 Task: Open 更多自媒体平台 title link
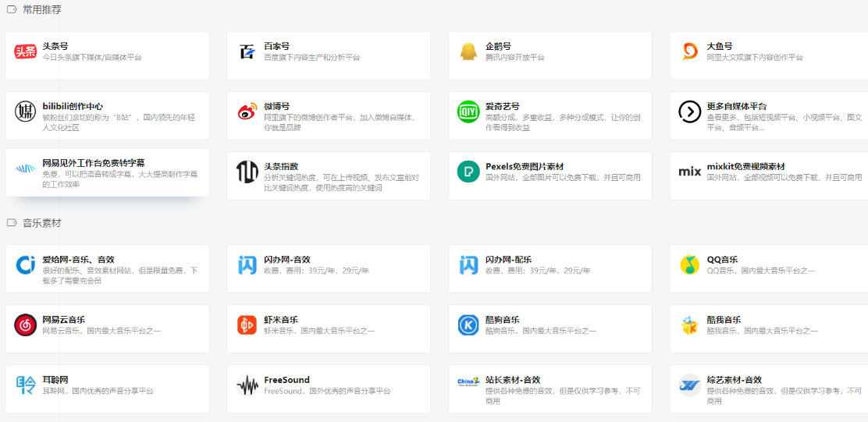(737, 106)
